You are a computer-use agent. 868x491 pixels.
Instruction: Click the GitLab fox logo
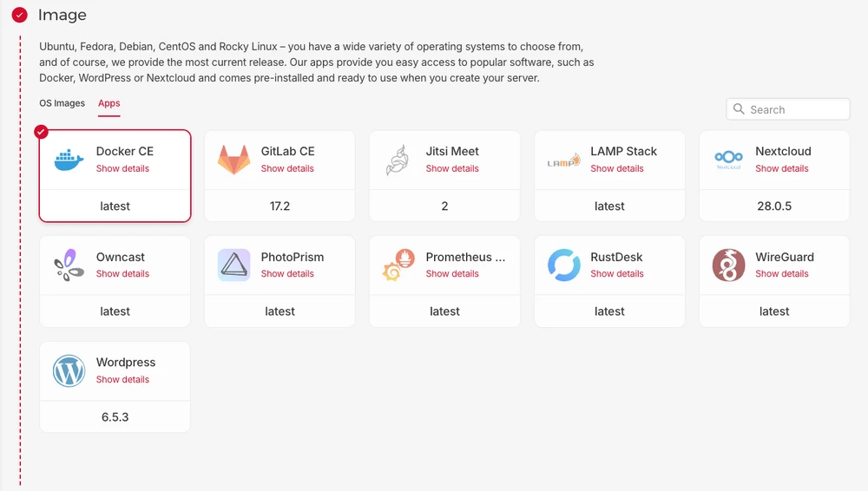coord(233,160)
